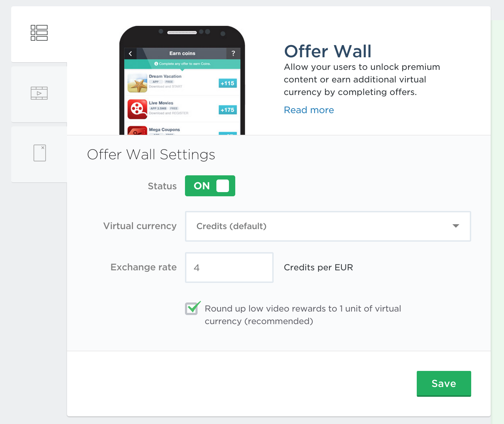This screenshot has width=504, height=424.
Task: Click the Read more link
Action: (x=309, y=110)
